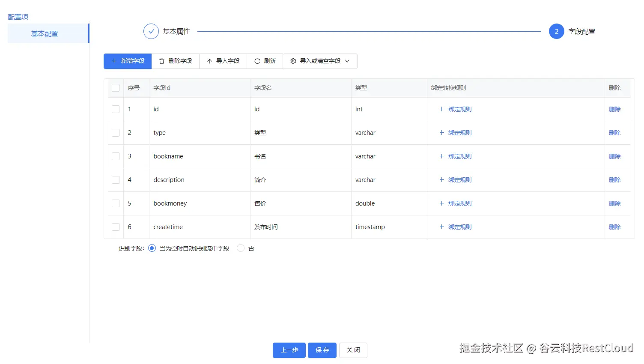Viewport: 644px width, 364px height.
Task: Check the checkbox for row 4 description
Action: click(116, 180)
